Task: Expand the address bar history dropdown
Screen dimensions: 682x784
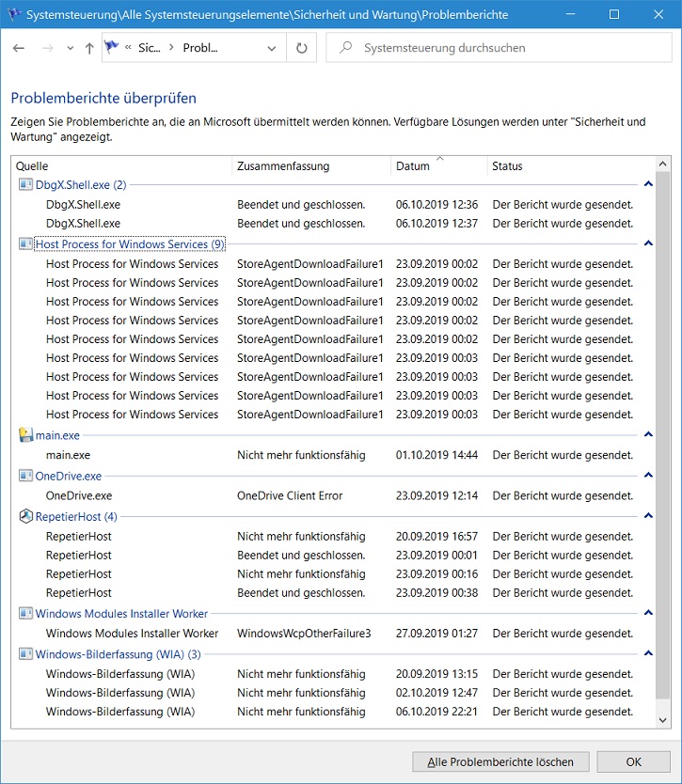Action: 272,48
